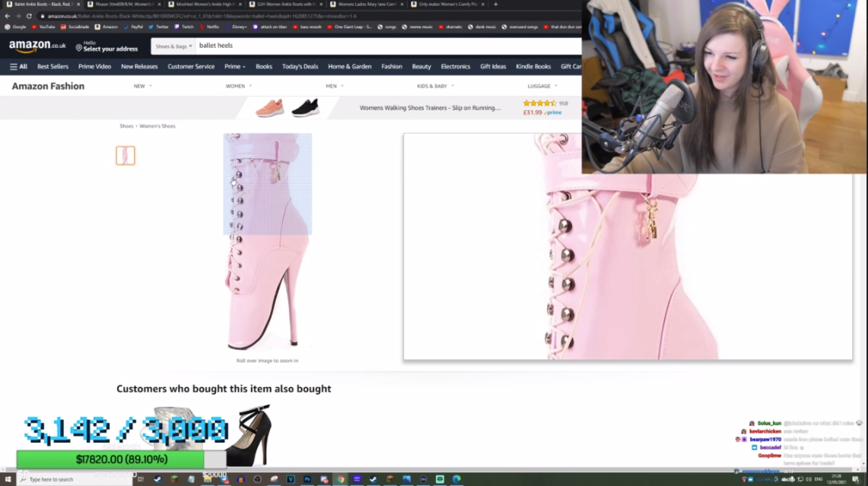Expand the LUGGAGE fashion menu
Image resolution: width=868 pixels, height=486 pixels.
click(x=542, y=87)
